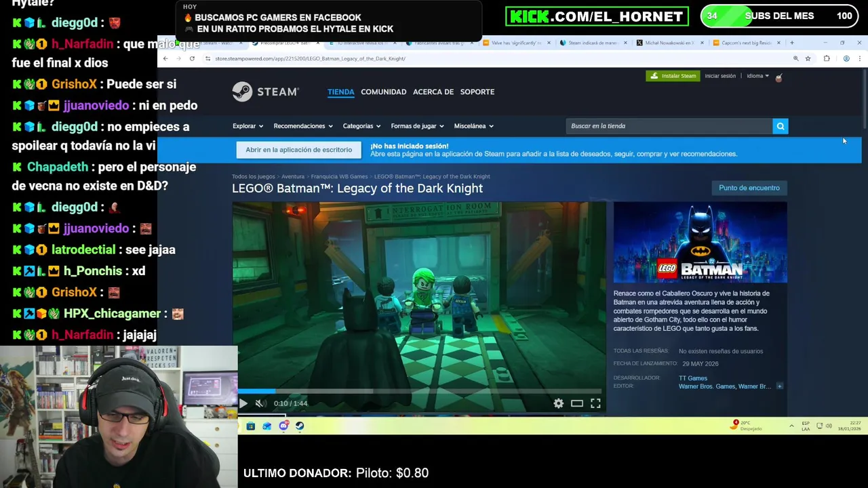Unmute the trailer audio
The width and height of the screenshot is (868, 488).
click(260, 403)
